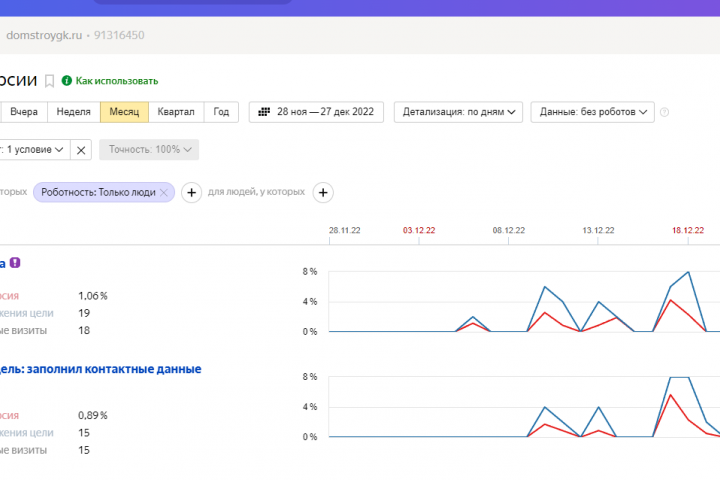This screenshot has height=480, width=720.
Task: Click the domstroygk.ru counter name
Action: [x=44, y=35]
